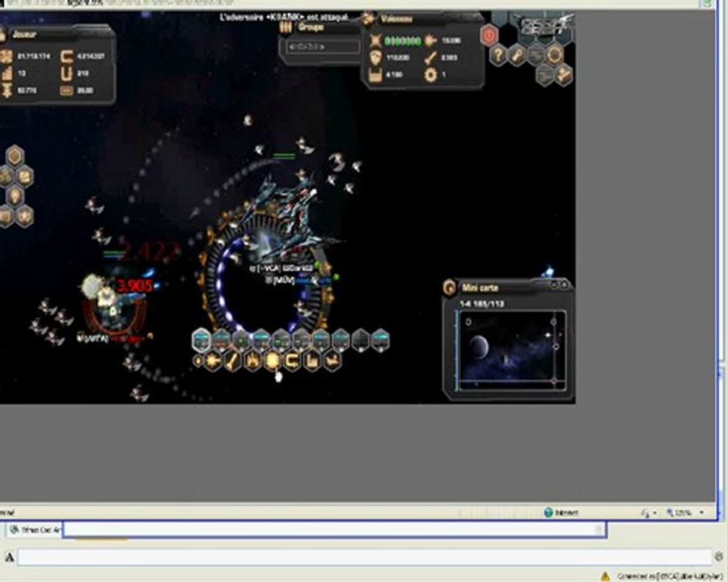The width and height of the screenshot is (728, 582).
Task: Select the first highlighted ammo slot
Action: point(201,340)
